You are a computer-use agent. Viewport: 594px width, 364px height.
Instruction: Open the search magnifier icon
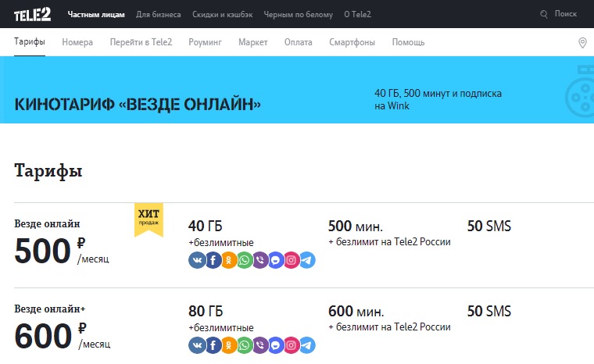(x=544, y=14)
